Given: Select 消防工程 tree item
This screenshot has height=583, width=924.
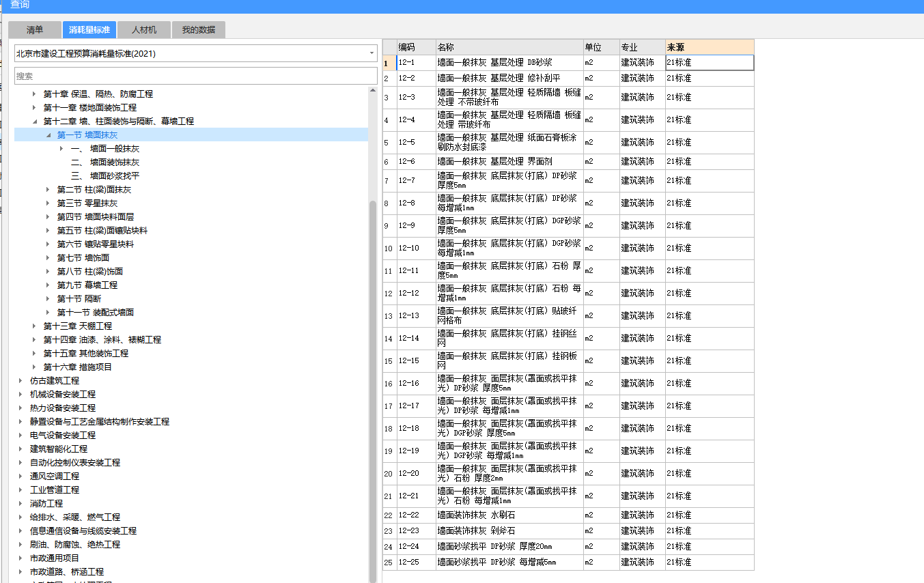Looking at the screenshot, I should click(x=46, y=504).
